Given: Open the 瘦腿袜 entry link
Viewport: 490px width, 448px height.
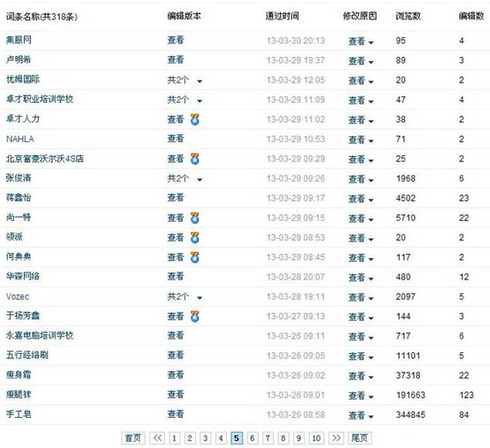Looking at the screenshot, I should pyautogui.click(x=20, y=394).
